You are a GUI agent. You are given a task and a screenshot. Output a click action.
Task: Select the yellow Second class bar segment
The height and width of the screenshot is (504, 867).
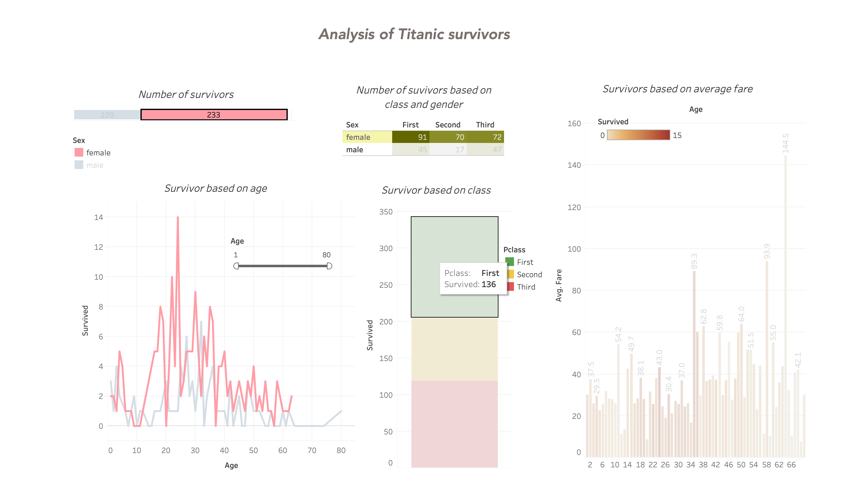454,349
